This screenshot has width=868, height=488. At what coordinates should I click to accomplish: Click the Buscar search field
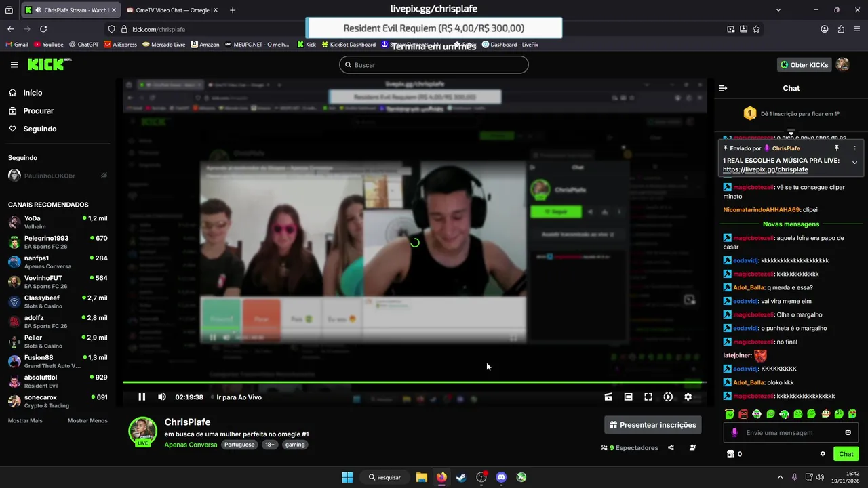pyautogui.click(x=434, y=65)
